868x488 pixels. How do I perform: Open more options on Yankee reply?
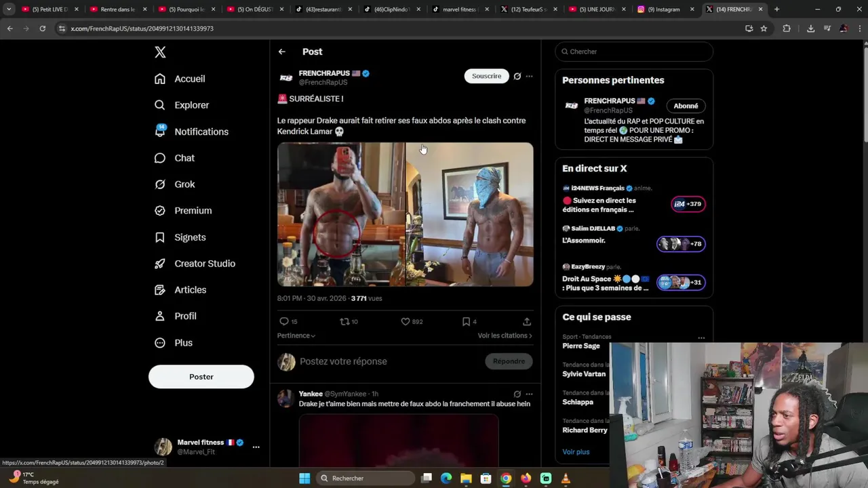click(529, 394)
